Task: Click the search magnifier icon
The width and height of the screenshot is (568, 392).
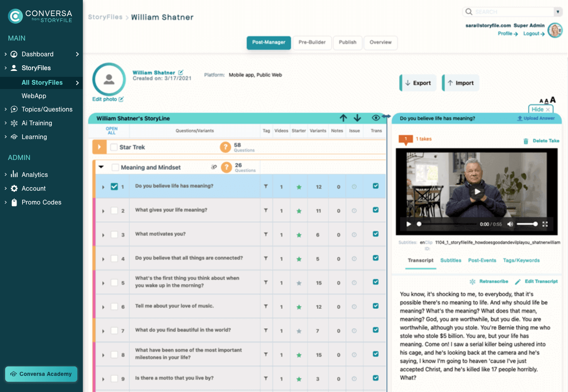Action: [x=469, y=11]
